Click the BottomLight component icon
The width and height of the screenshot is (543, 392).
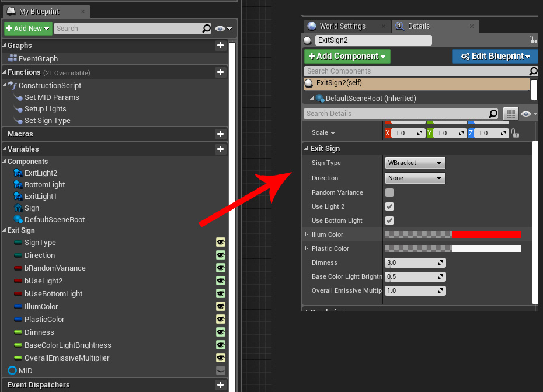(x=18, y=184)
